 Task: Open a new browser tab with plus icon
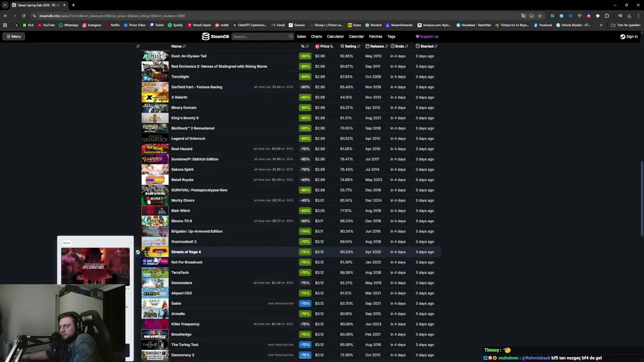73,5
